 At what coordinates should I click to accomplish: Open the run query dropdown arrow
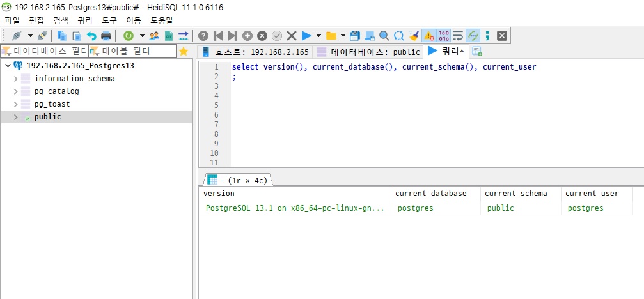coord(318,36)
